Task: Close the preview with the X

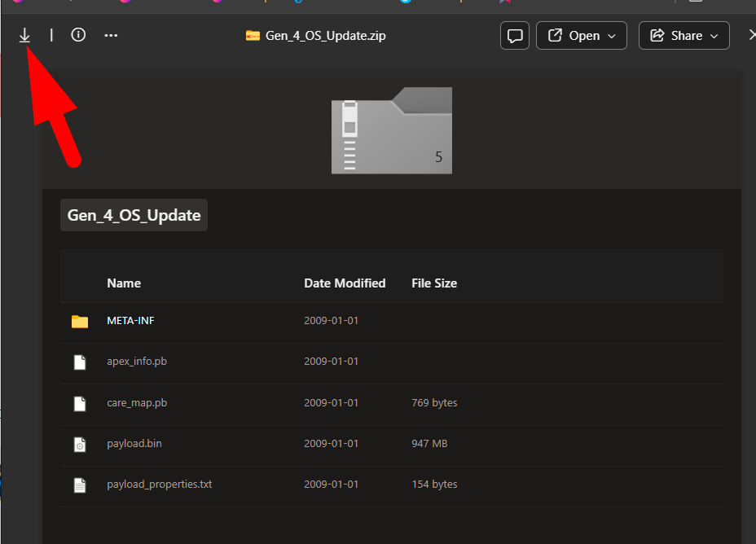Action: pyautogui.click(x=752, y=35)
